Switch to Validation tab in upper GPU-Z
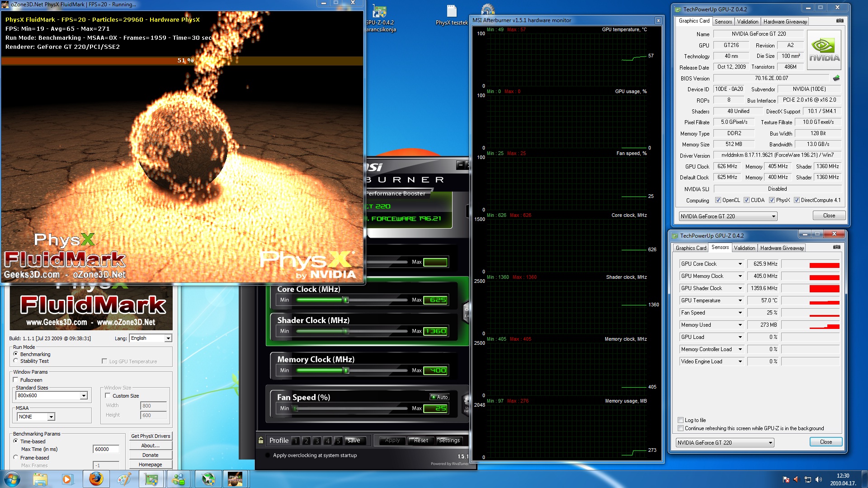This screenshot has height=488, width=868. (747, 22)
